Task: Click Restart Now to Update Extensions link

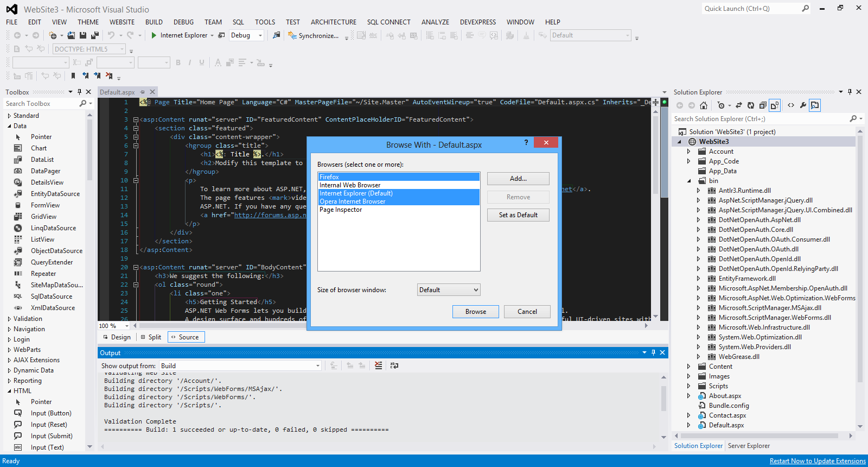Action: click(x=818, y=461)
